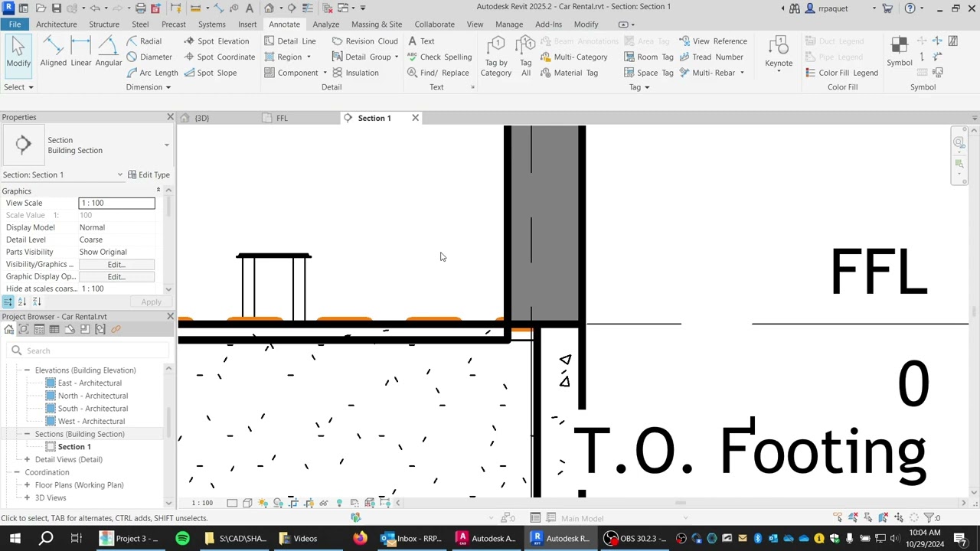Pick the Linear dimension tool

click(x=81, y=52)
